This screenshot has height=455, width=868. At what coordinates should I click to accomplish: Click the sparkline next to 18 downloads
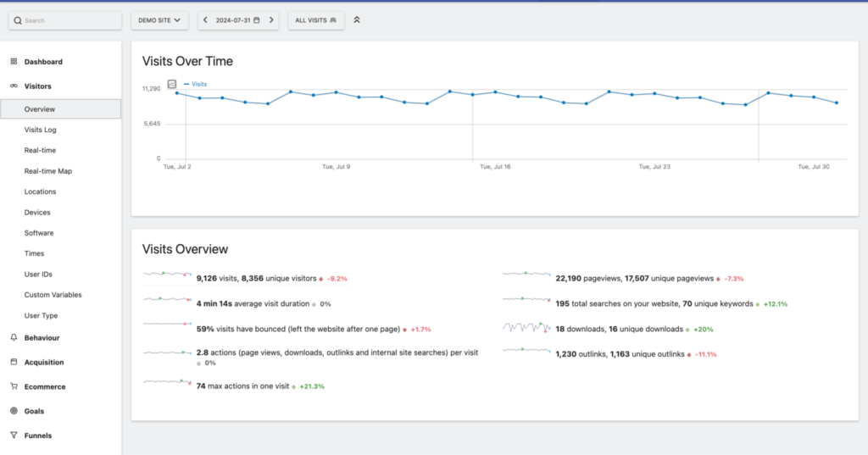coord(526,327)
